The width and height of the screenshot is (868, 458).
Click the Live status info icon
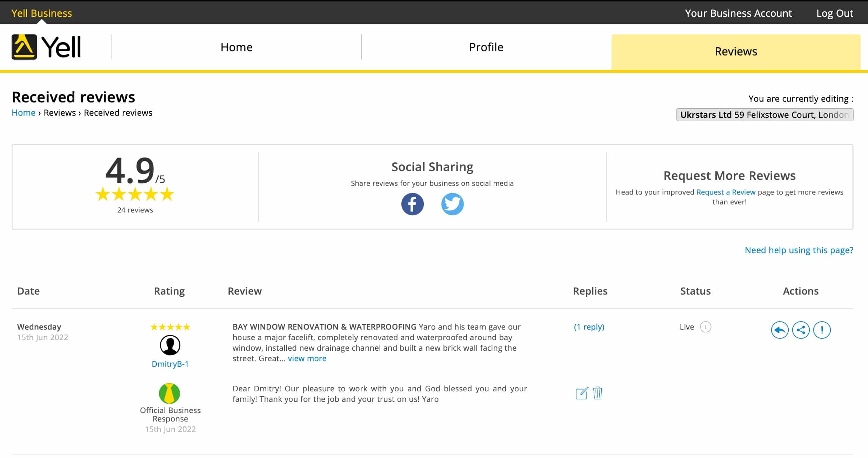[x=705, y=327]
